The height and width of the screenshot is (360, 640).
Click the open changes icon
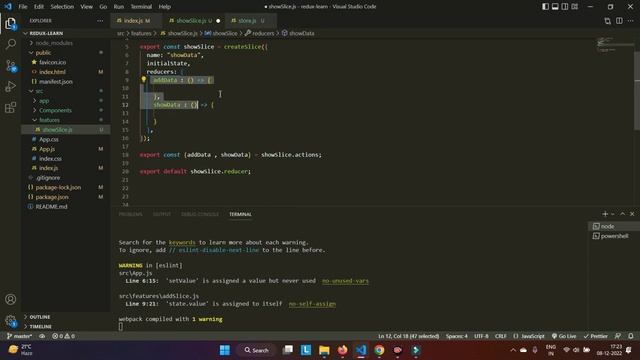click(x=607, y=20)
